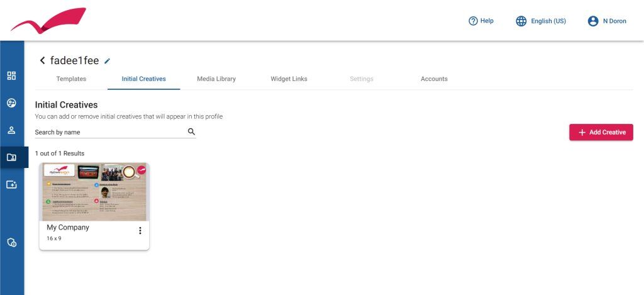Image resolution: width=644 pixels, height=295 pixels.
Task: Go back using the arrow beside fadee1fee
Action: pyautogui.click(x=42, y=60)
